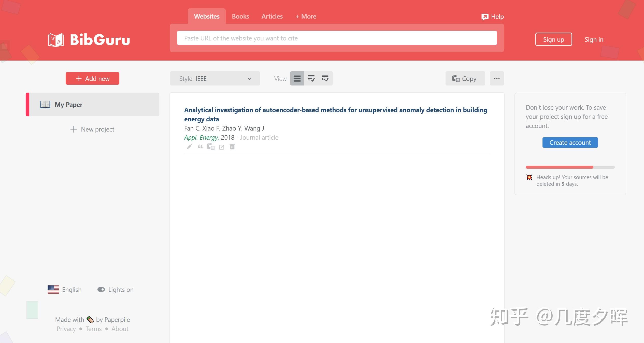
Task: Click the copy citation icon under the article
Action: (211, 147)
